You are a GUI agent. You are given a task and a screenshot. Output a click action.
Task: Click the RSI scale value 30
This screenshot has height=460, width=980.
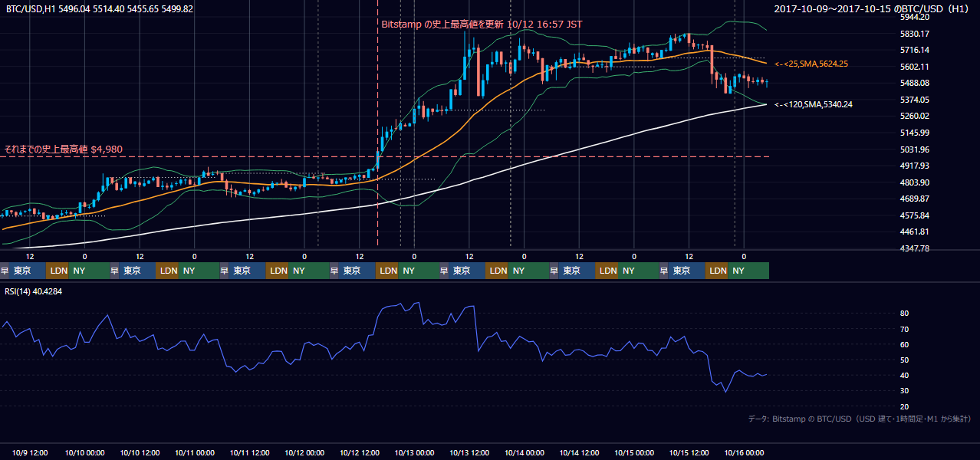905,391
